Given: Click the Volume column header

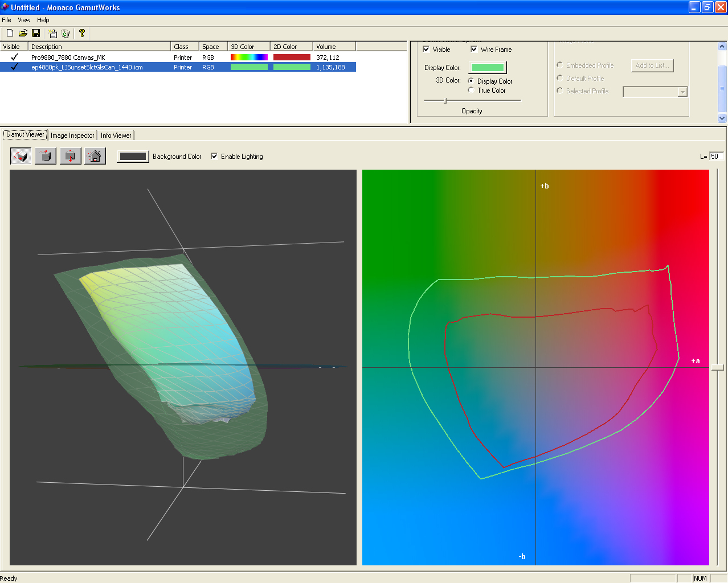Looking at the screenshot, I should 334,47.
